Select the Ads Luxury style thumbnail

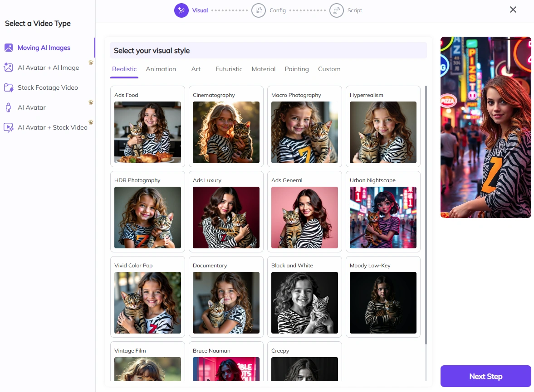(226, 218)
